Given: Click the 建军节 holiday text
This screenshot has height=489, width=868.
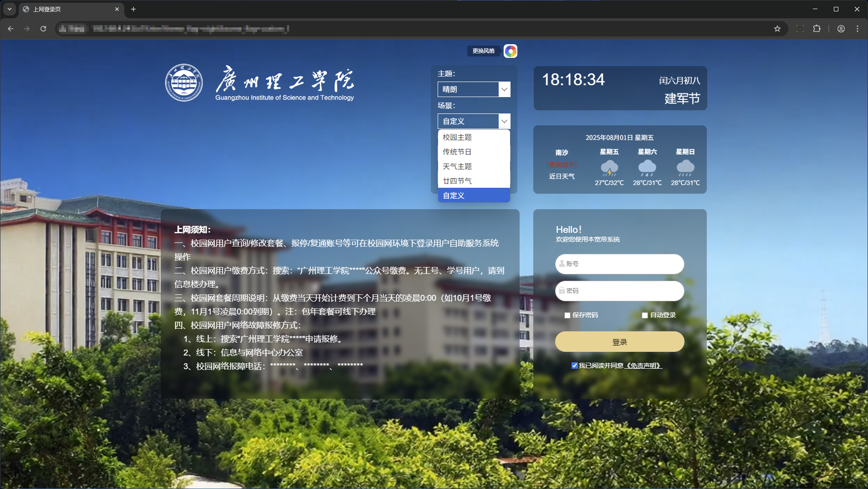Looking at the screenshot, I should click(x=682, y=98).
